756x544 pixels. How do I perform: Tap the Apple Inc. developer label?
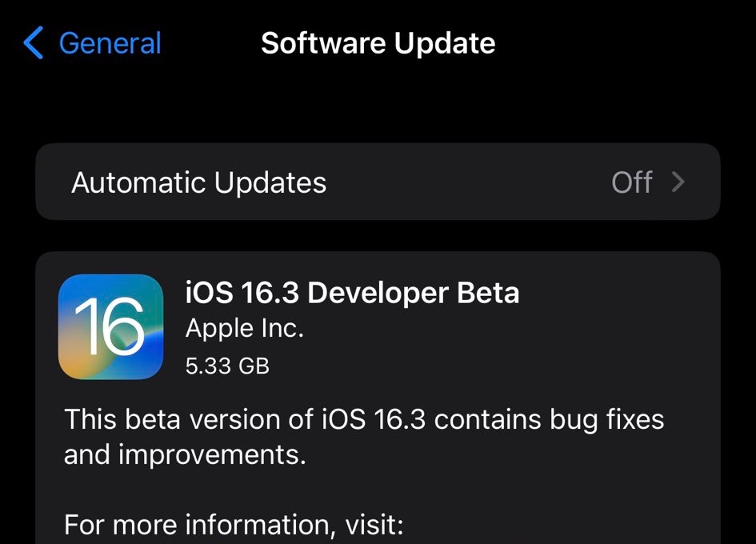(x=245, y=329)
